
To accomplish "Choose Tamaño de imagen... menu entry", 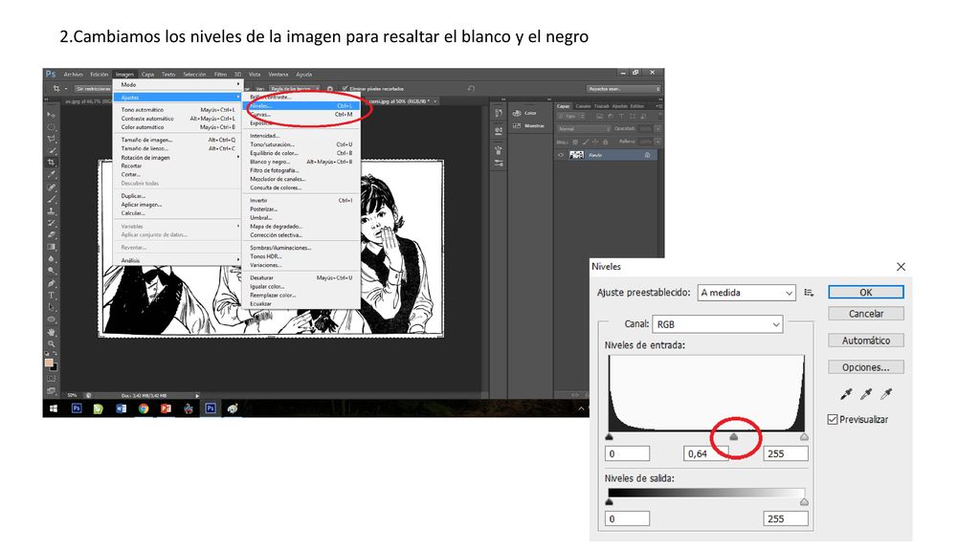I will click(177, 140).
